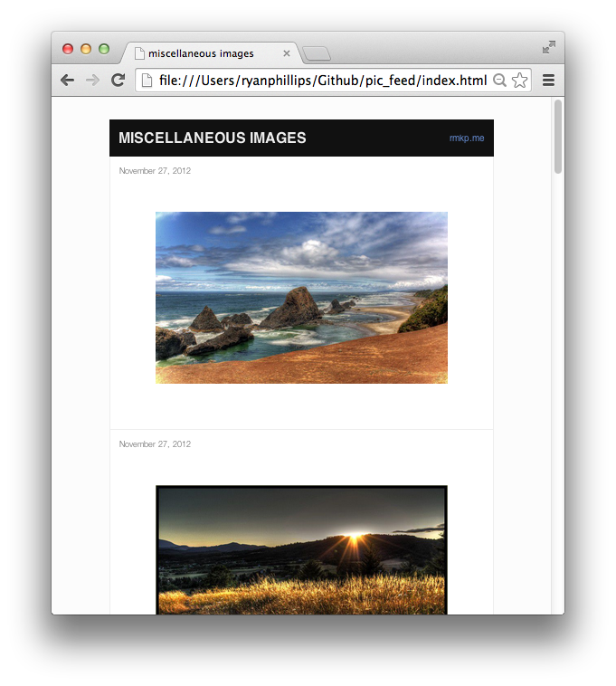Click the first November 27, 2012 date
The width and height of the screenshot is (616, 686).
[155, 171]
